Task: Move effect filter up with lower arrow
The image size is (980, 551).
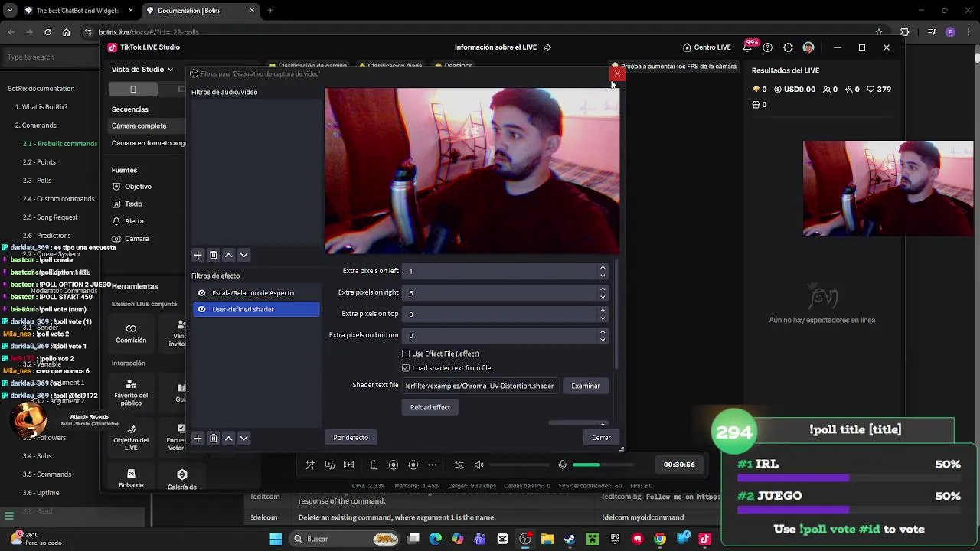Action: pyautogui.click(x=228, y=438)
